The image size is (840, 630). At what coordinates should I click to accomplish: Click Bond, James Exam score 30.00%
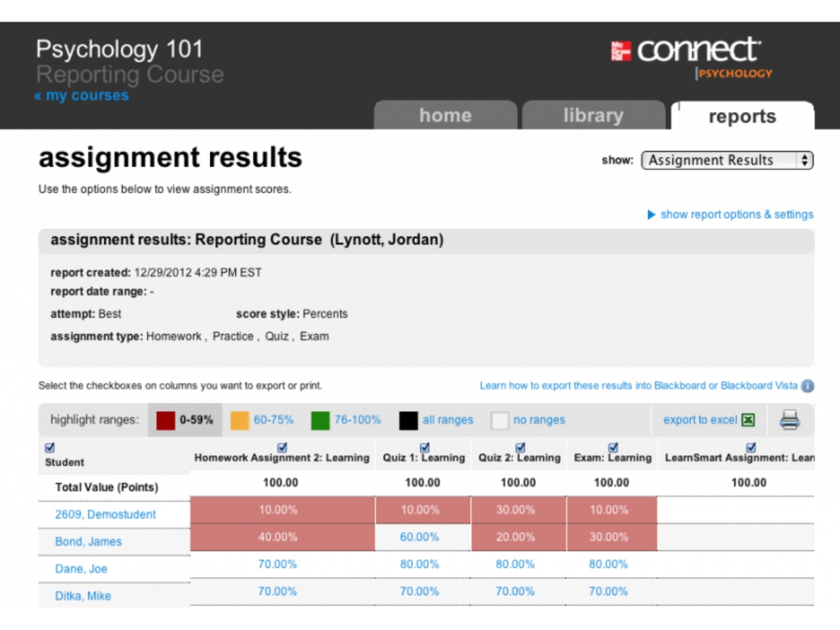609,537
